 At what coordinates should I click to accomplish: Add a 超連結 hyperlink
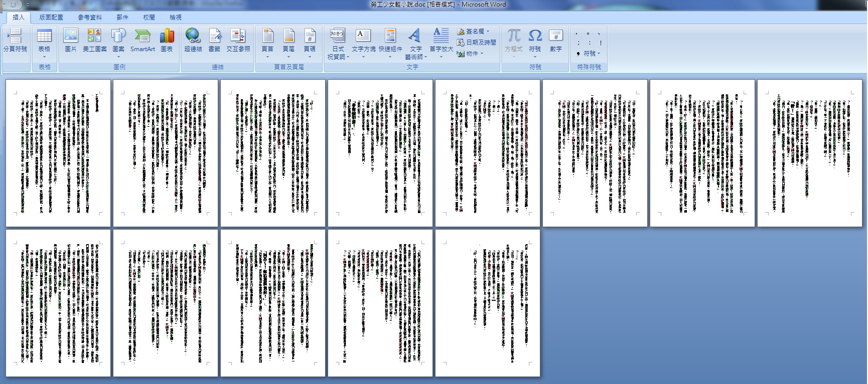(193, 40)
